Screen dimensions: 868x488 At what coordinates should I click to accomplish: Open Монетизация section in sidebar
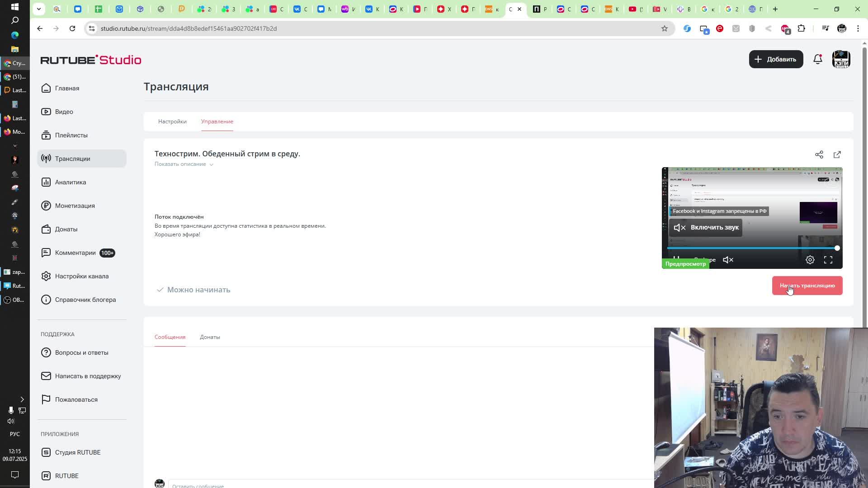coord(75,206)
